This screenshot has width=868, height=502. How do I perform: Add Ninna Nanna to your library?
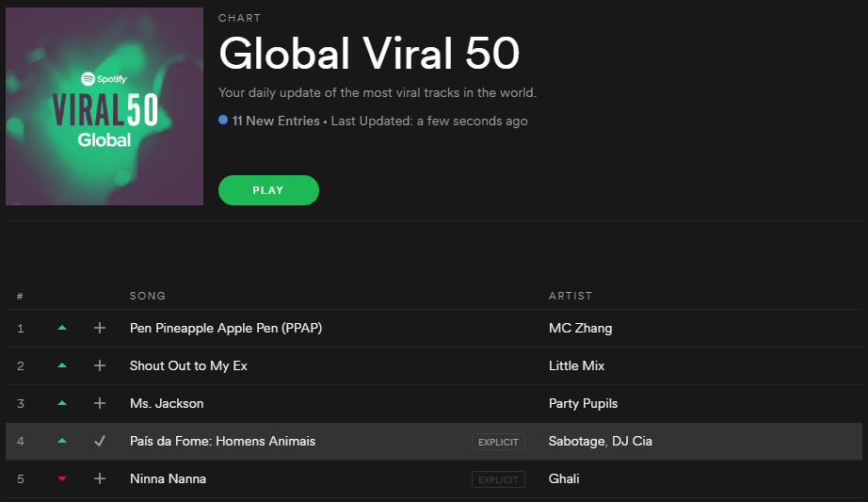click(100, 478)
